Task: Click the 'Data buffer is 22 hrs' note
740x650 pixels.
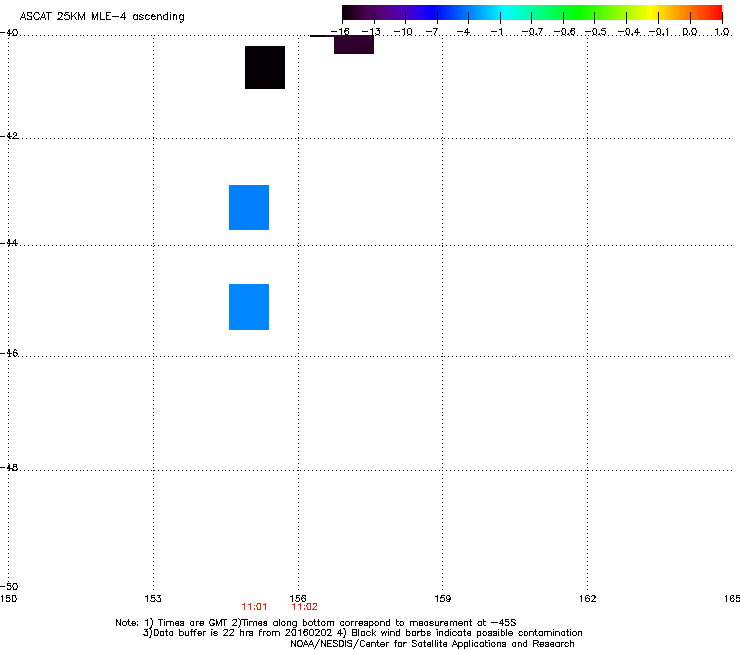Action: pos(362,633)
